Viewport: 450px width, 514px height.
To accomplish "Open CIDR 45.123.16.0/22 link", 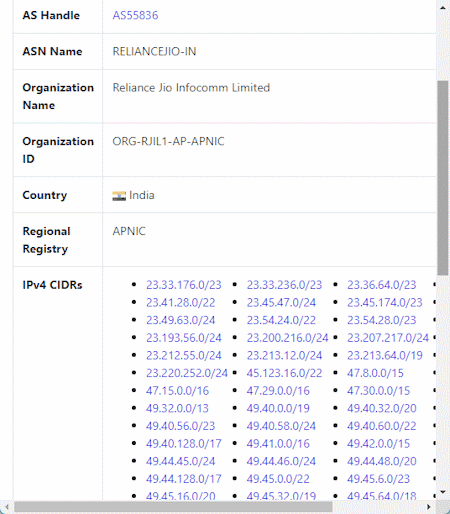I will click(284, 373).
